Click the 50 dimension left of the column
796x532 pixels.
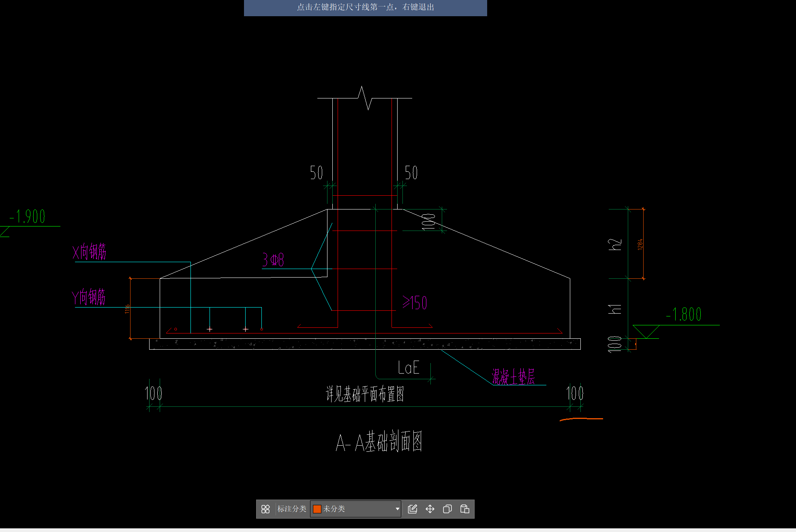317,173
